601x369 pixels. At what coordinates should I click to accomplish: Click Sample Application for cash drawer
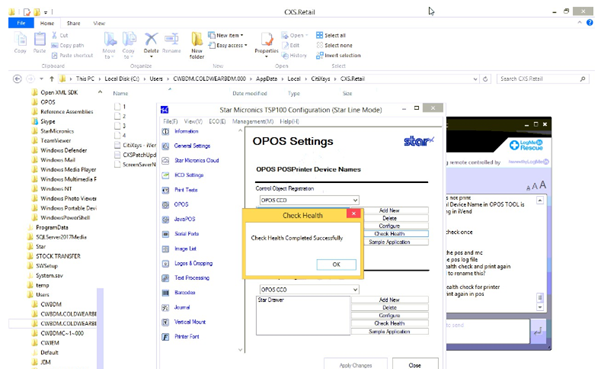(389, 331)
